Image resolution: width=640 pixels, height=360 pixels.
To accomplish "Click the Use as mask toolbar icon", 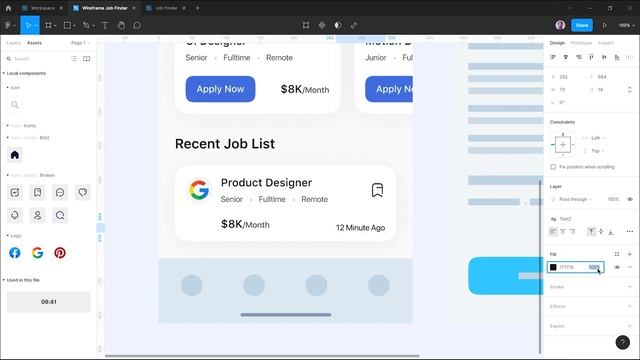I will 338,25.
